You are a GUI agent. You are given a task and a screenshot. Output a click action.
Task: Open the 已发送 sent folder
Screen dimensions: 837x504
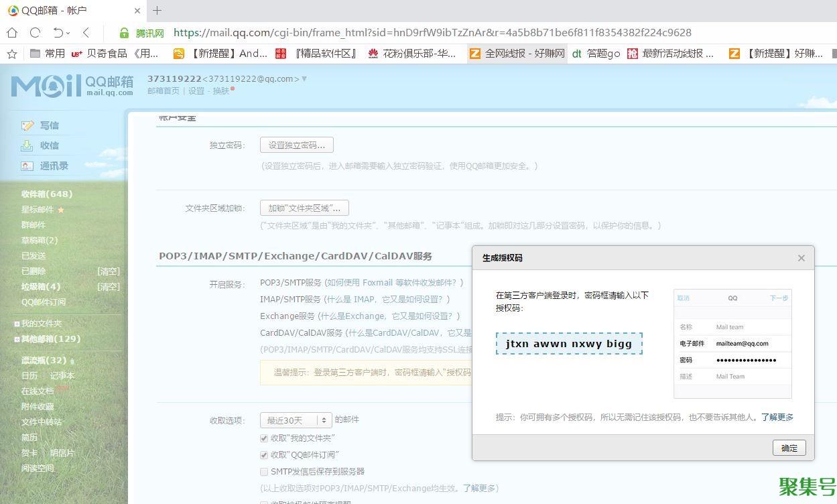tap(34, 256)
